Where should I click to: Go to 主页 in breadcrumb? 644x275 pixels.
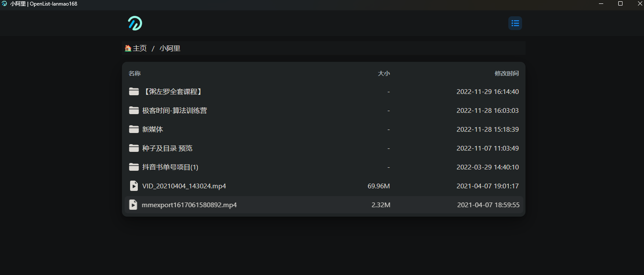pos(136,48)
